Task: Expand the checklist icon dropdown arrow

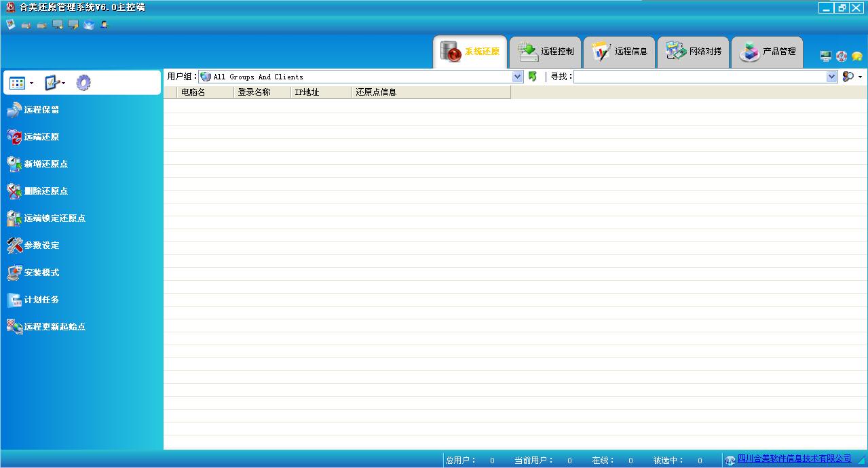Action: 64,83
